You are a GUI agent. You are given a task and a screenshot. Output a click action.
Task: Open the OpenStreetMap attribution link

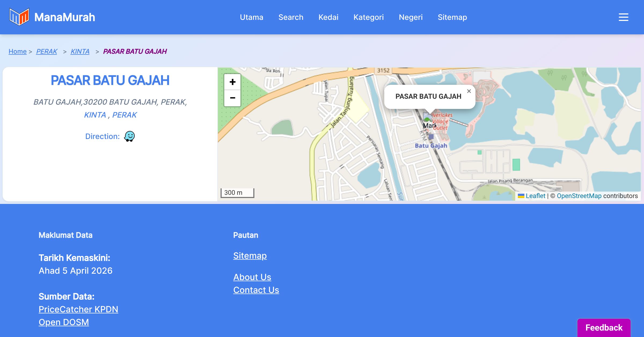point(579,196)
